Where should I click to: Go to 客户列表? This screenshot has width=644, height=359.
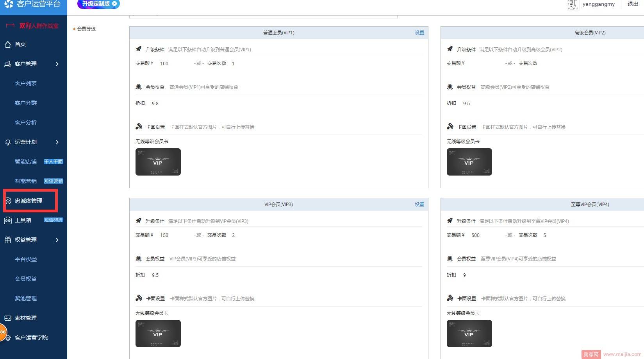pyautogui.click(x=26, y=83)
